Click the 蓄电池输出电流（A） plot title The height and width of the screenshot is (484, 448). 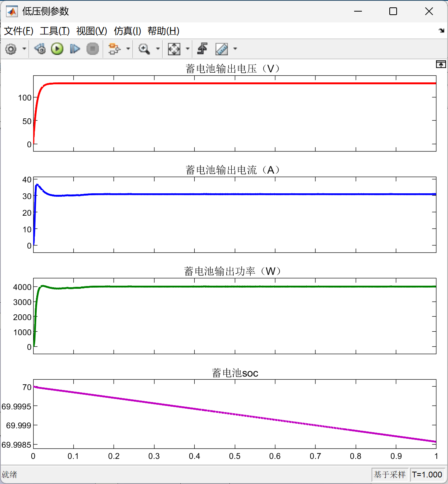pyautogui.click(x=232, y=170)
